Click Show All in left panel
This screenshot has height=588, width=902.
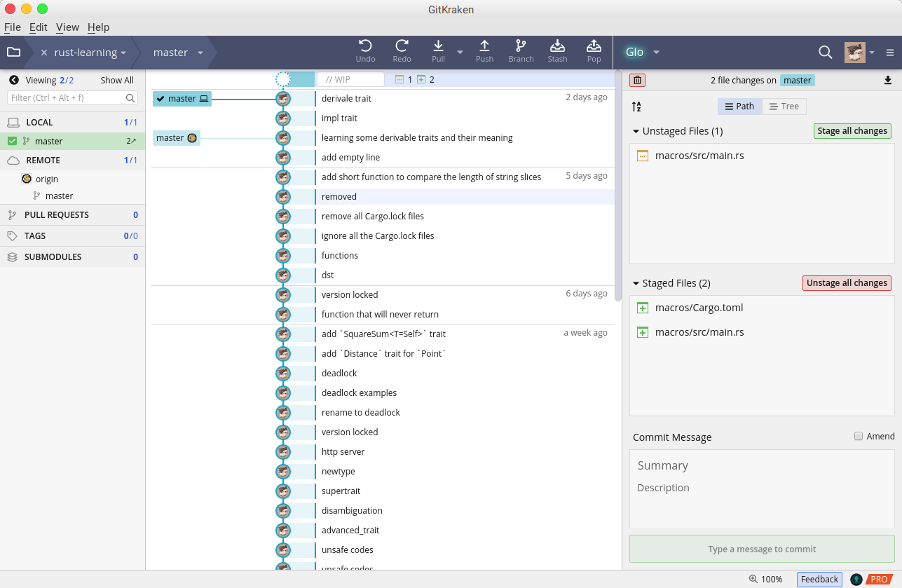117,80
